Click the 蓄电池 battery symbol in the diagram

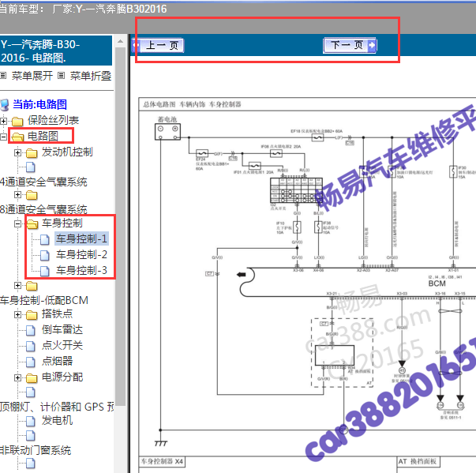point(167,132)
